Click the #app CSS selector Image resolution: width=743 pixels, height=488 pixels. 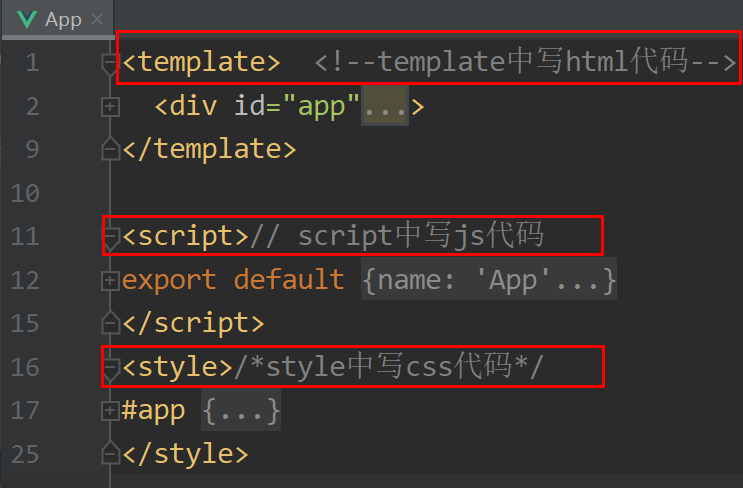coord(153,411)
